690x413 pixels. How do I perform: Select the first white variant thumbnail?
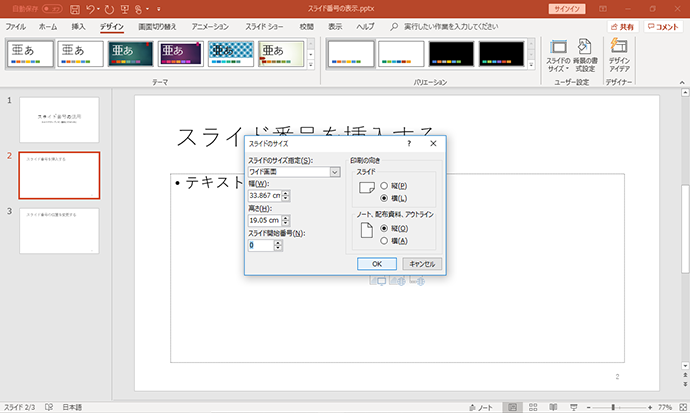pyautogui.click(x=351, y=54)
